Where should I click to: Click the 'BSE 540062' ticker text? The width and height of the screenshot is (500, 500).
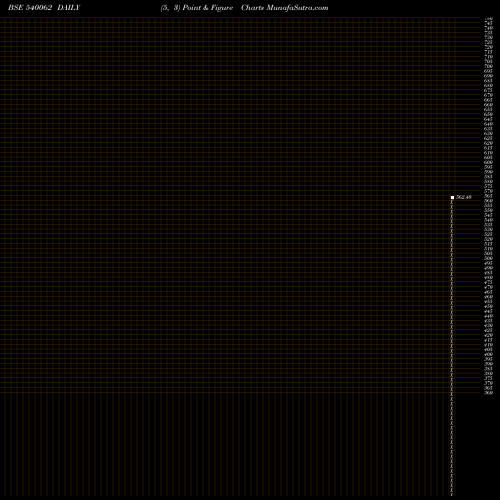click(x=30, y=8)
